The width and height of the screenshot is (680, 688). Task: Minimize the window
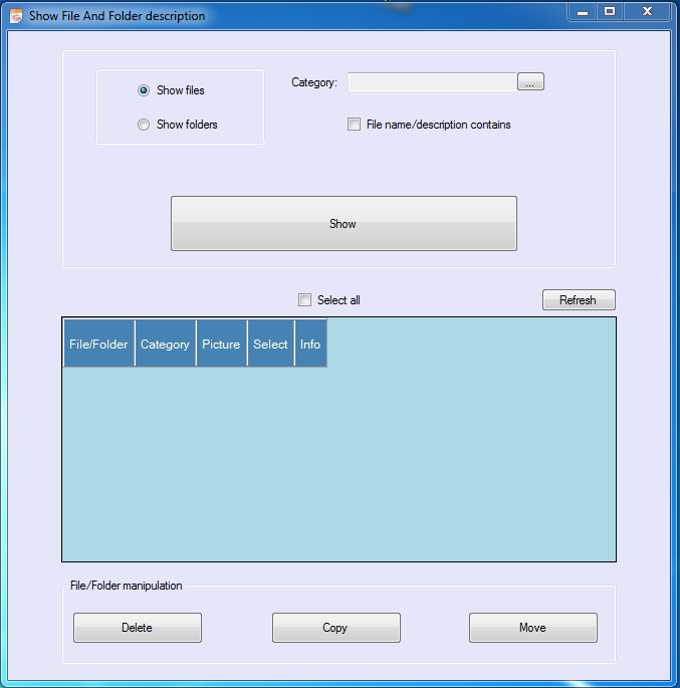click(582, 11)
